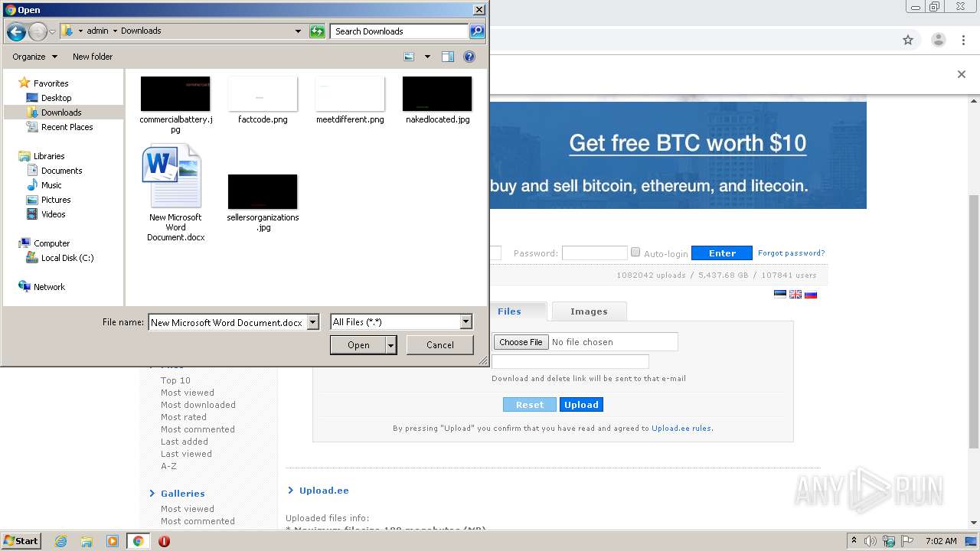This screenshot has height=551, width=980.
Task: Select the Recent Places item
Action: (60, 127)
